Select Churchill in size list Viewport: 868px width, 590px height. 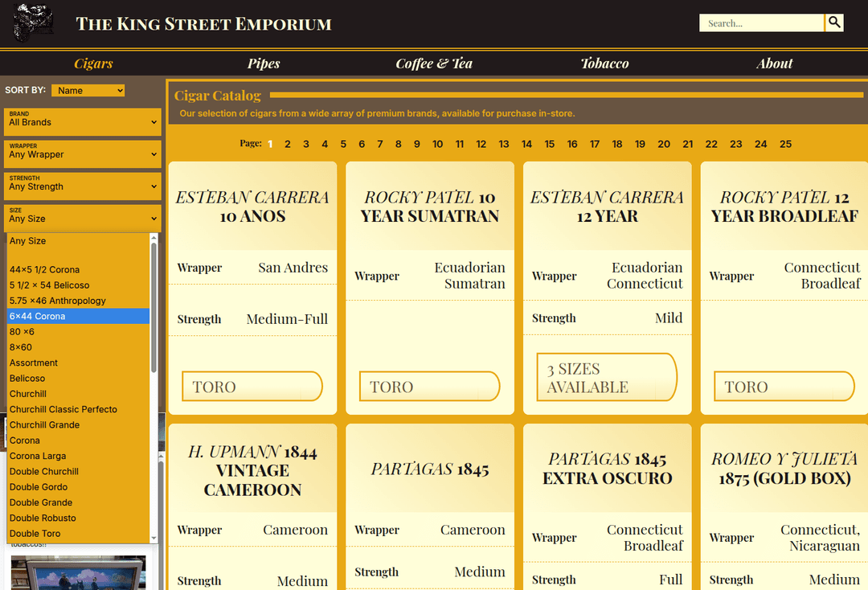tap(78, 394)
